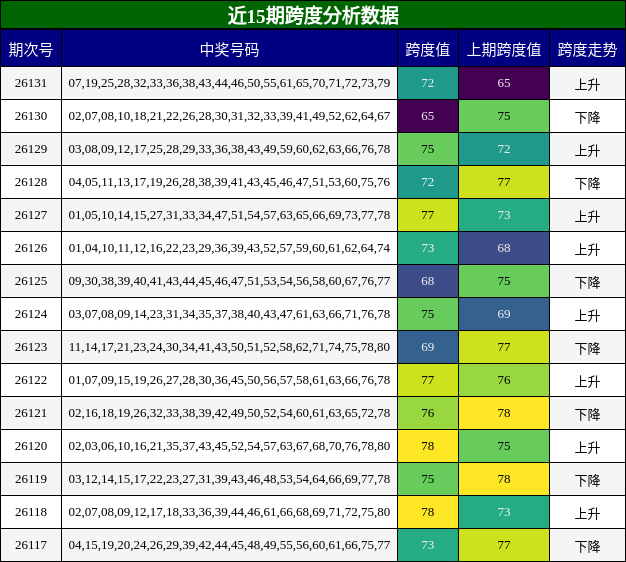Click previous span value 68 in row 26126
The width and height of the screenshot is (626, 562).
coord(504,248)
